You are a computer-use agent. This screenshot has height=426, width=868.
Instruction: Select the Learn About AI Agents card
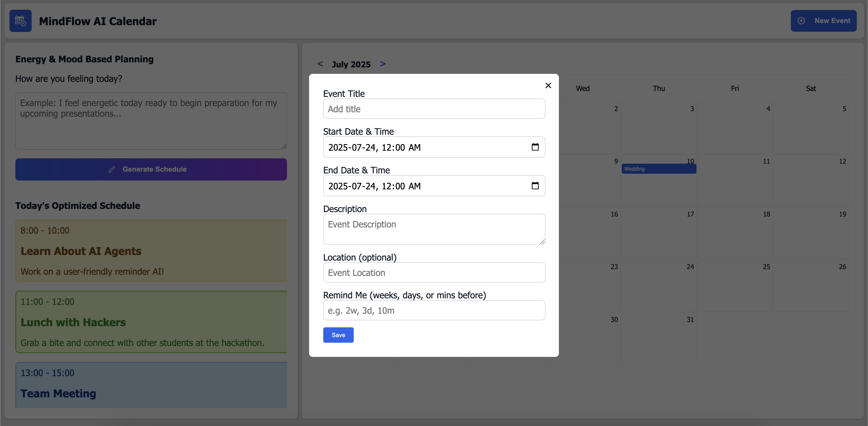click(151, 251)
